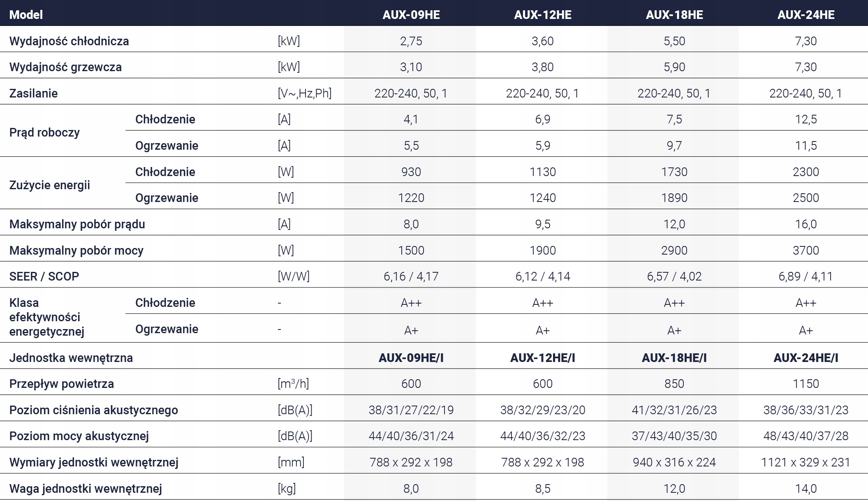Select the Wydajność chłodnicza row label
This screenshot has height=501, width=868.
pyautogui.click(x=69, y=41)
